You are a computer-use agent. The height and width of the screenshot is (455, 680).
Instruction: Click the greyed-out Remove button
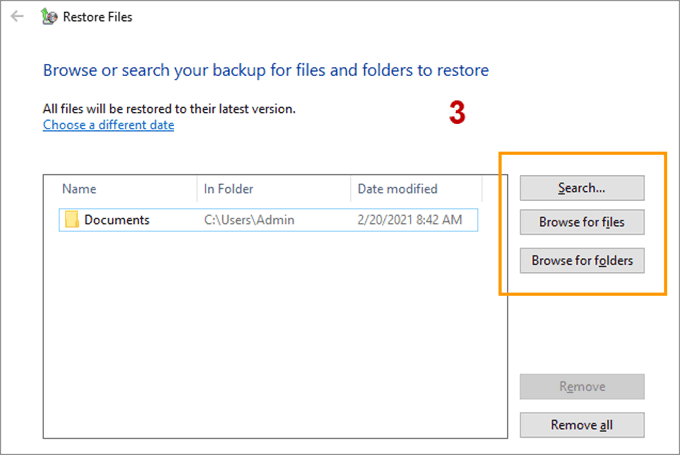(582, 386)
